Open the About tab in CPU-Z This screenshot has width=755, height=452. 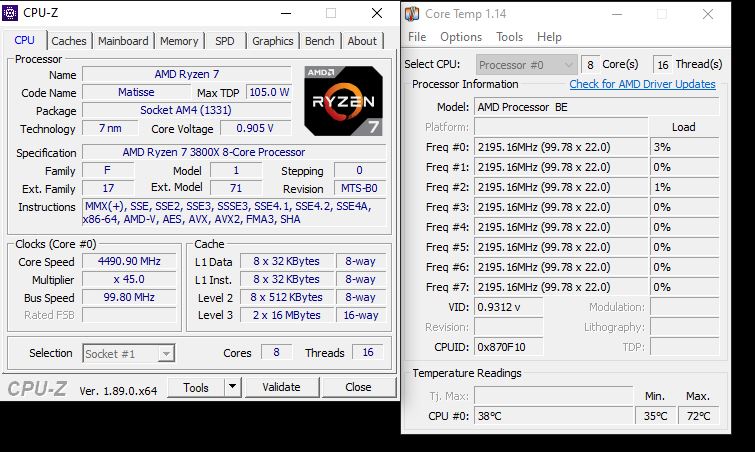[362, 41]
